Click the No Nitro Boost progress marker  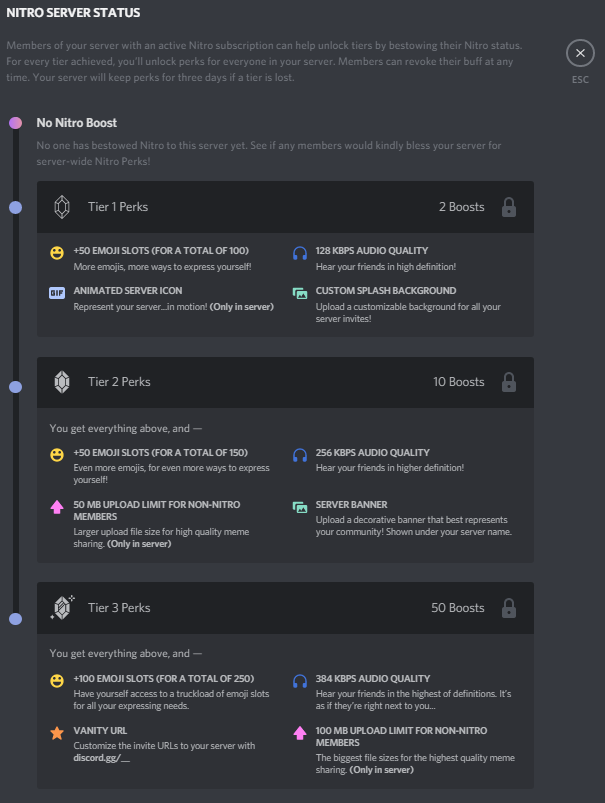[15, 123]
